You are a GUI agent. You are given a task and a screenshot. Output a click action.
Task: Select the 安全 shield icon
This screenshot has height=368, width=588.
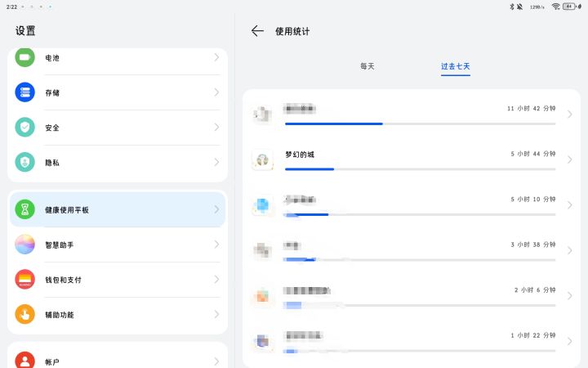tap(25, 128)
